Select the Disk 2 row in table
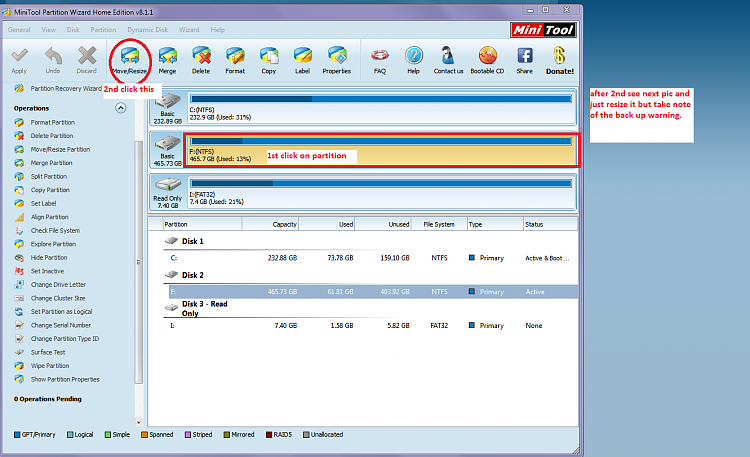This screenshot has height=457, width=750. click(x=370, y=275)
